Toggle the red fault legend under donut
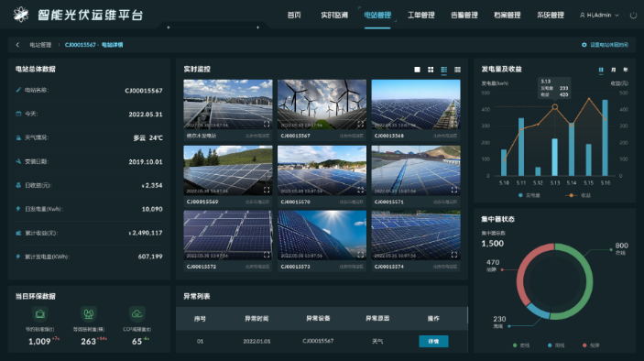 (x=591, y=345)
